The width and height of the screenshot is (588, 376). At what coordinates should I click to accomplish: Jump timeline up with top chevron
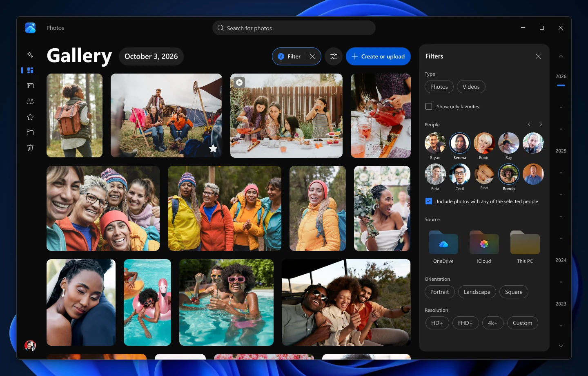click(x=561, y=56)
